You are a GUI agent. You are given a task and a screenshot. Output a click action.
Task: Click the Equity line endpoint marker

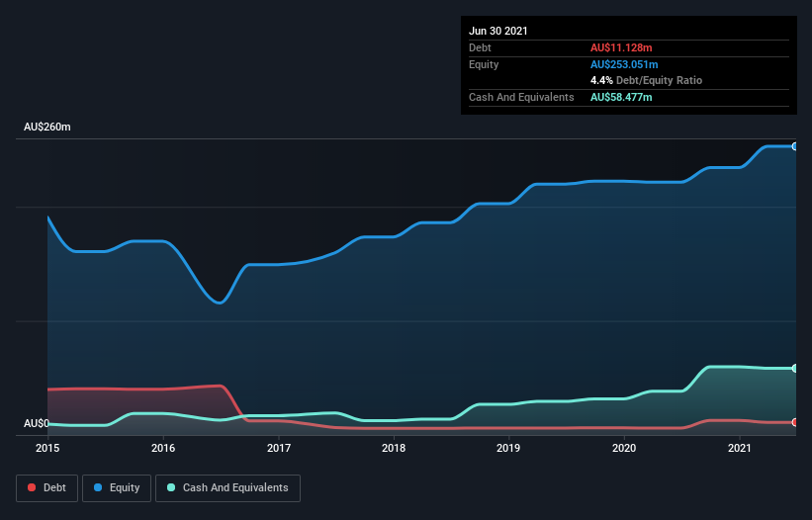(x=795, y=146)
